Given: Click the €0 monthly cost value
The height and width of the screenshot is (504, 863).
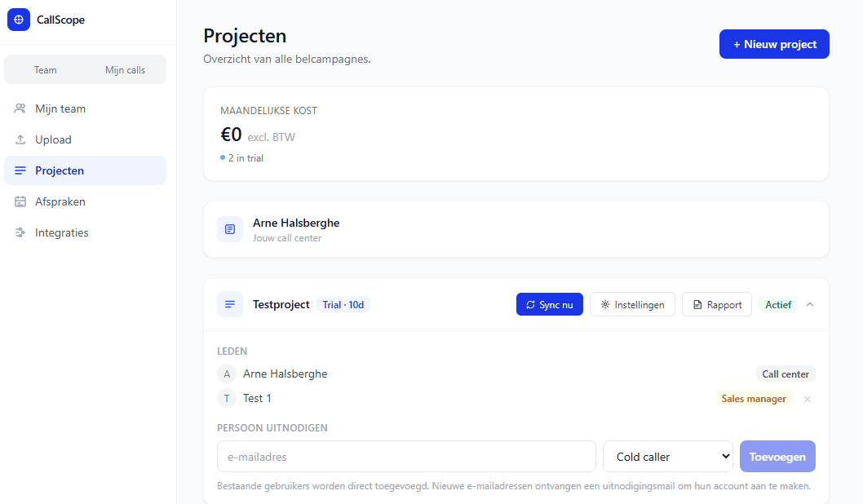Looking at the screenshot, I should pyautogui.click(x=231, y=135).
